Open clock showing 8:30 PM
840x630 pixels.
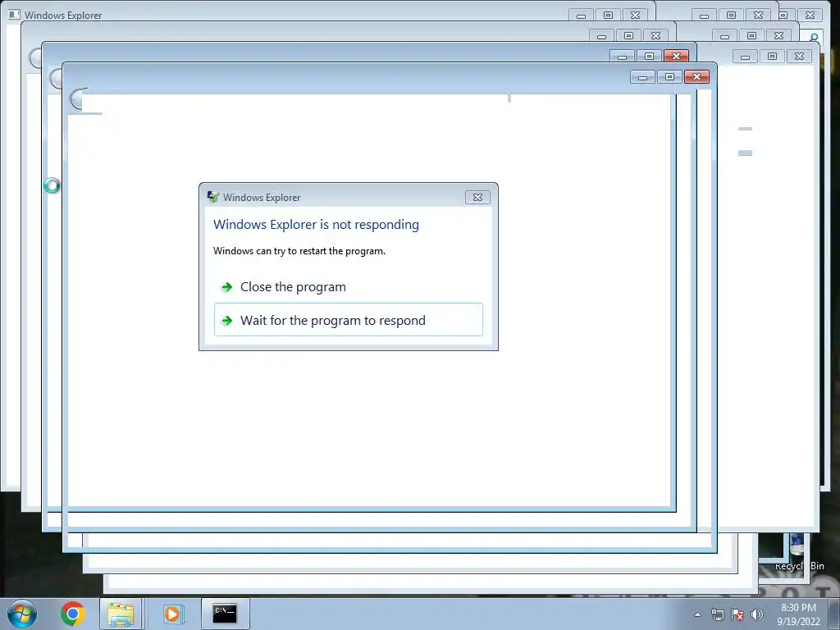(798, 614)
